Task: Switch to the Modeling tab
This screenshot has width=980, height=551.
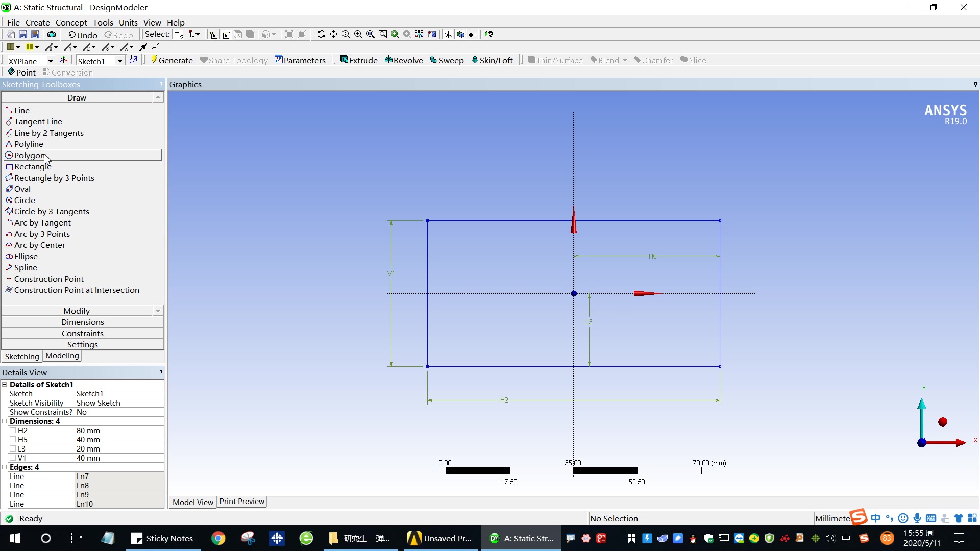Action: [x=62, y=355]
